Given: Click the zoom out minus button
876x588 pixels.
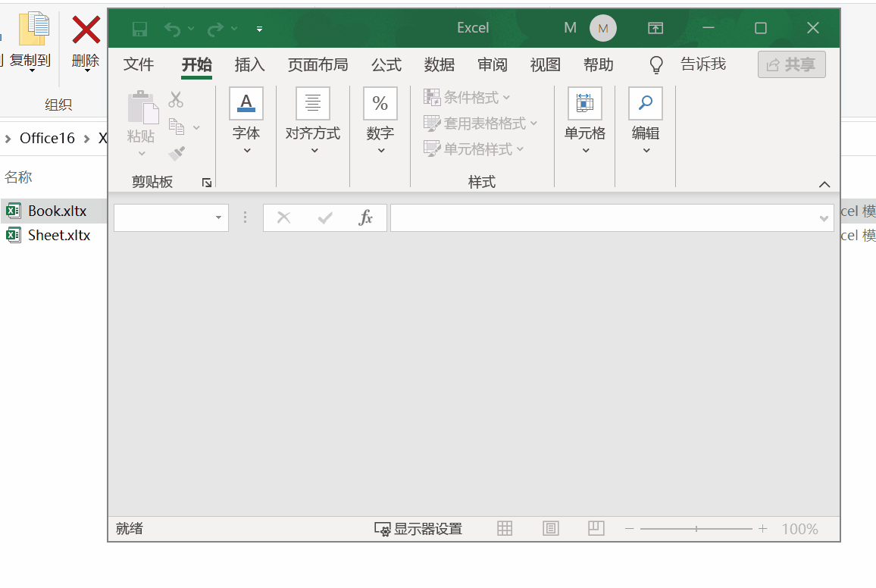Looking at the screenshot, I should click(x=629, y=528).
